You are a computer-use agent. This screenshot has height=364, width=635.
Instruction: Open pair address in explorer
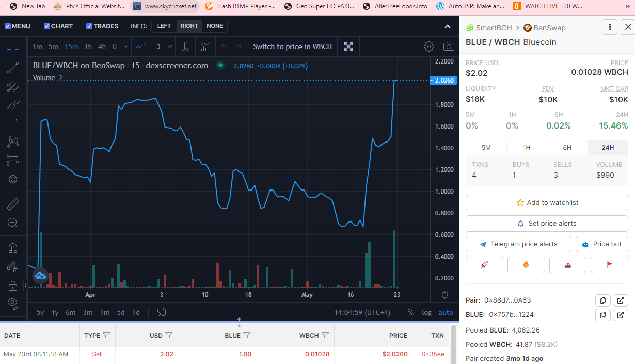coord(621,300)
